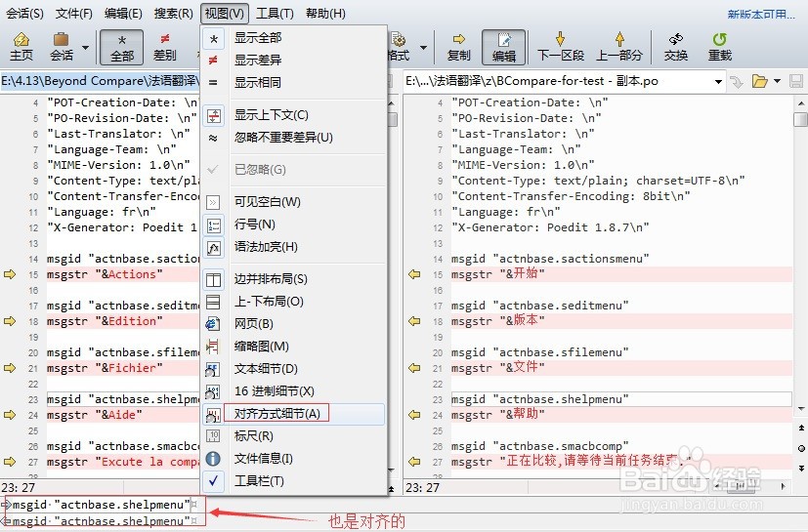Toggle the All (全部) toolbar button
The height and width of the screenshot is (532, 808).
tap(121, 47)
